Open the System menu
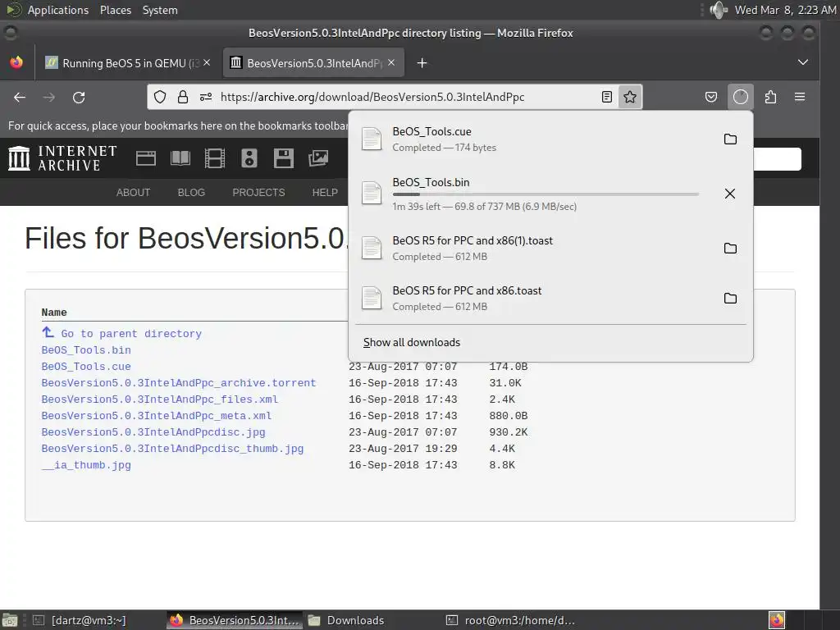The width and height of the screenshot is (840, 630). point(160,10)
